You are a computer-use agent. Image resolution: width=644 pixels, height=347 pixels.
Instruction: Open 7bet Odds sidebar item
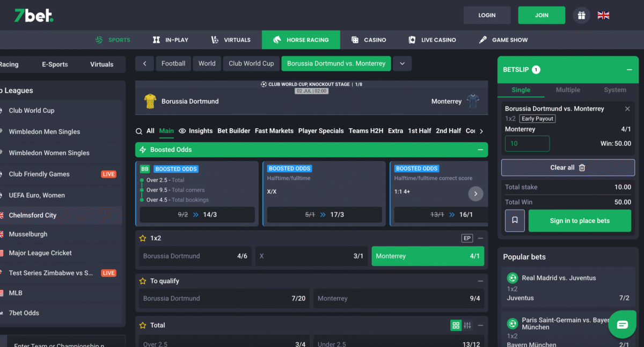pos(61,313)
